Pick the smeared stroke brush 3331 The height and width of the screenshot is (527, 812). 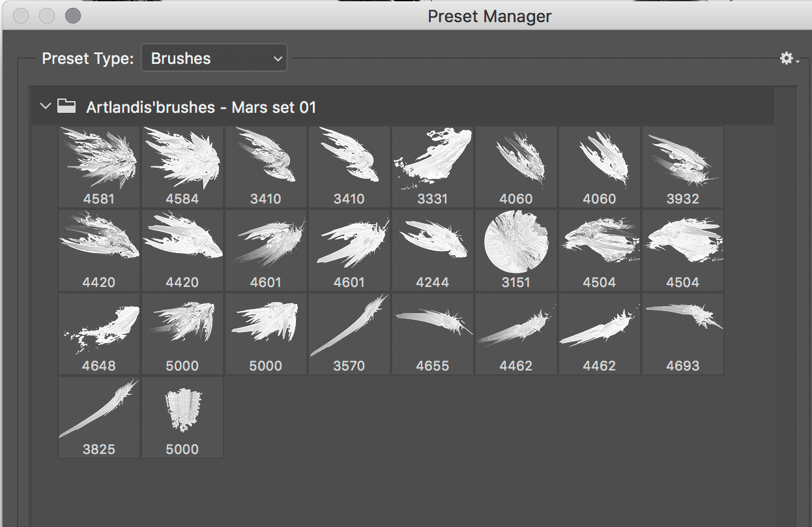pyautogui.click(x=433, y=166)
